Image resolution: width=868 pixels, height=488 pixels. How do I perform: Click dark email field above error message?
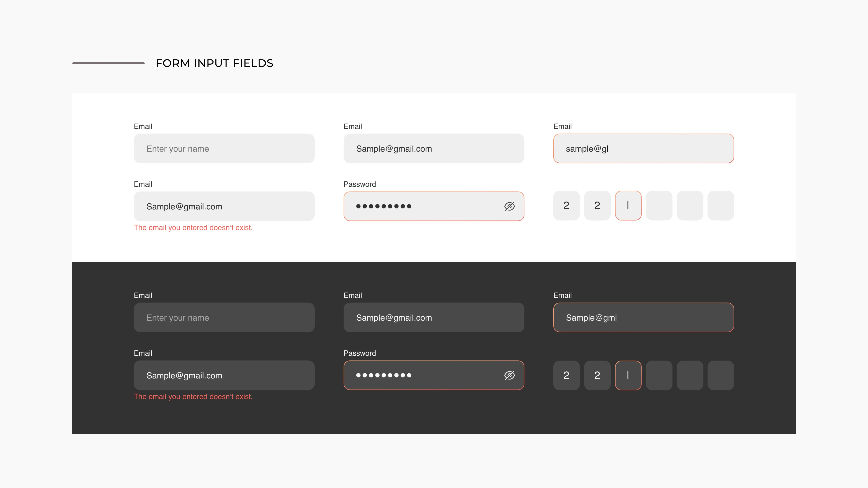point(224,375)
